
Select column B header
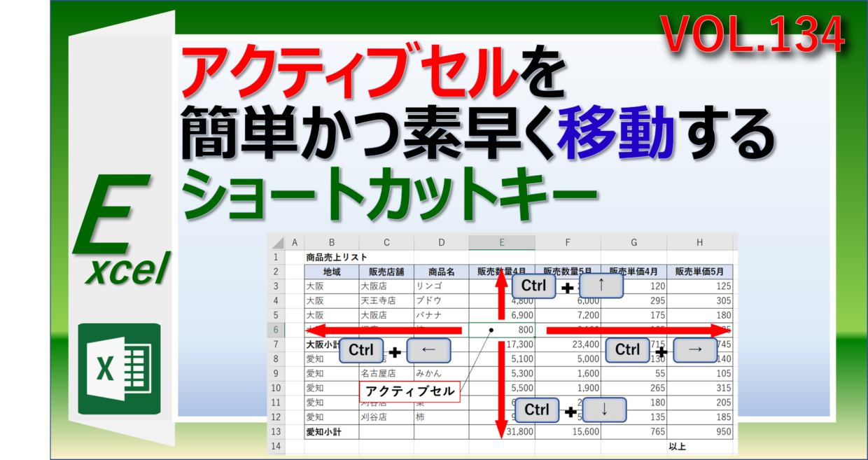click(331, 242)
